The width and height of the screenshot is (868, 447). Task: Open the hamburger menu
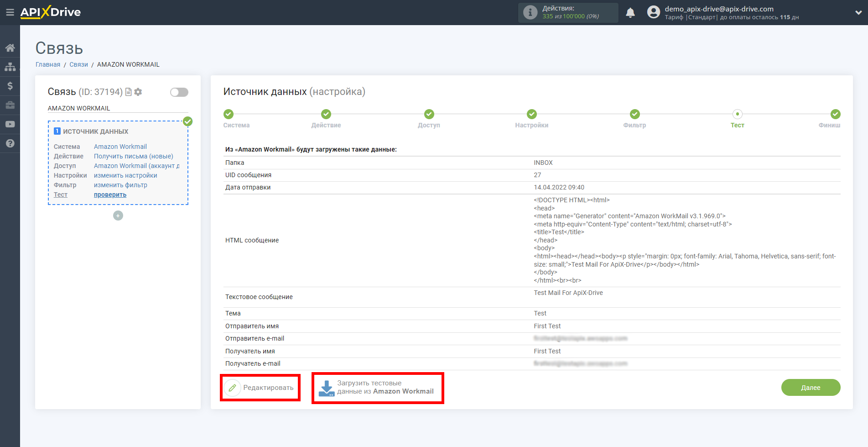pyautogui.click(x=10, y=12)
